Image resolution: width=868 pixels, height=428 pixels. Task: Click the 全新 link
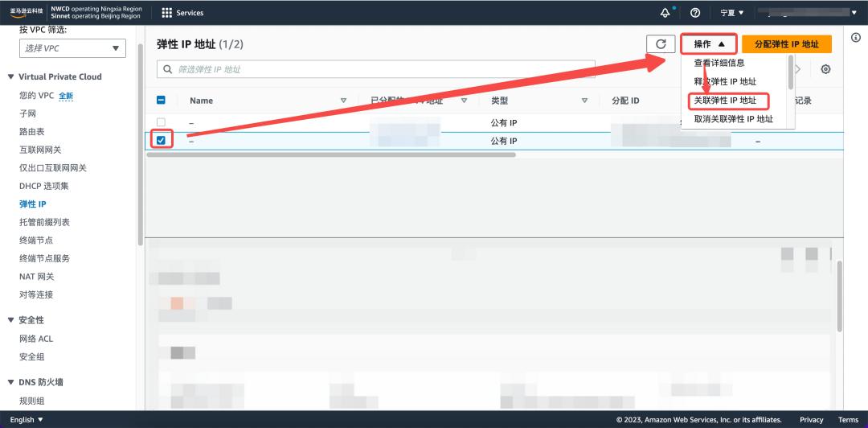[x=66, y=96]
